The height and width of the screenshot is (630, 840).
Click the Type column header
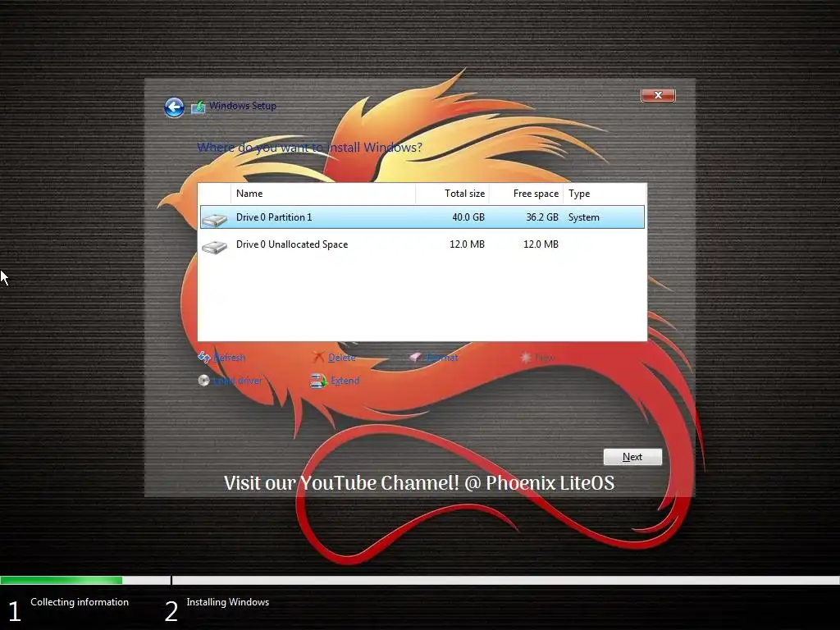605,194
